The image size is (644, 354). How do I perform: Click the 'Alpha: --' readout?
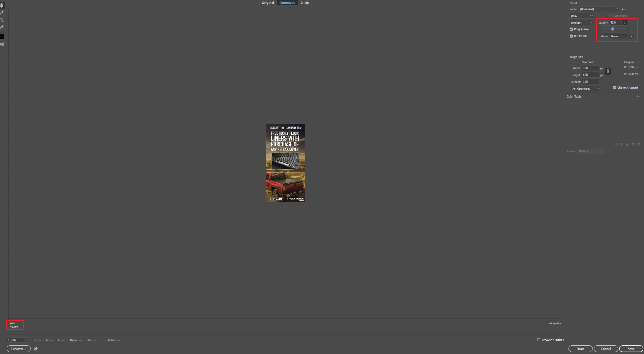pyautogui.click(x=75, y=340)
